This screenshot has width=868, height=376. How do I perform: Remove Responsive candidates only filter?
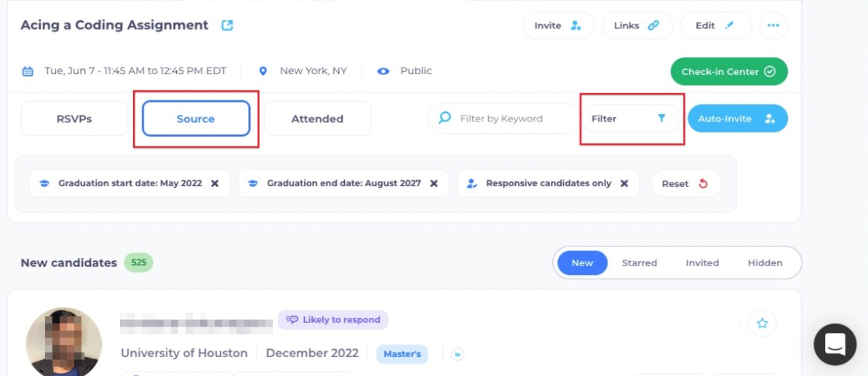(x=624, y=183)
